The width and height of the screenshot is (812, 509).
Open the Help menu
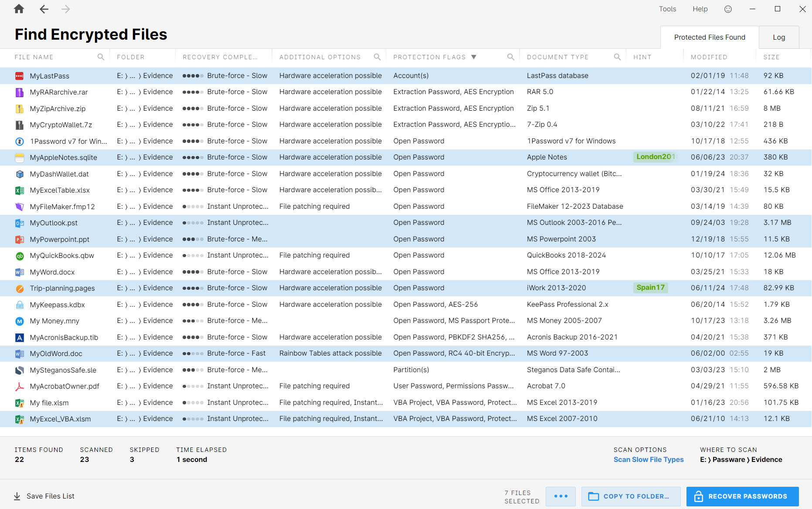pyautogui.click(x=700, y=9)
